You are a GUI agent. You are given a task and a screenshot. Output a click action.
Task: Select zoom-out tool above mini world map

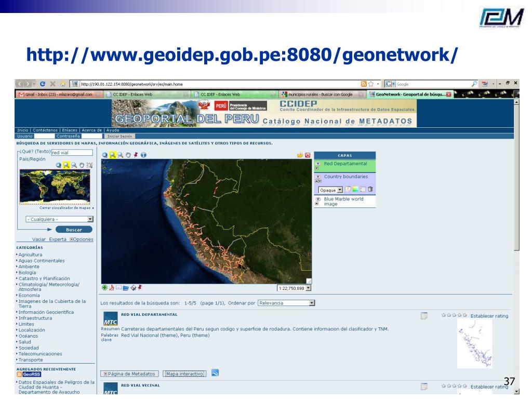pos(74,165)
